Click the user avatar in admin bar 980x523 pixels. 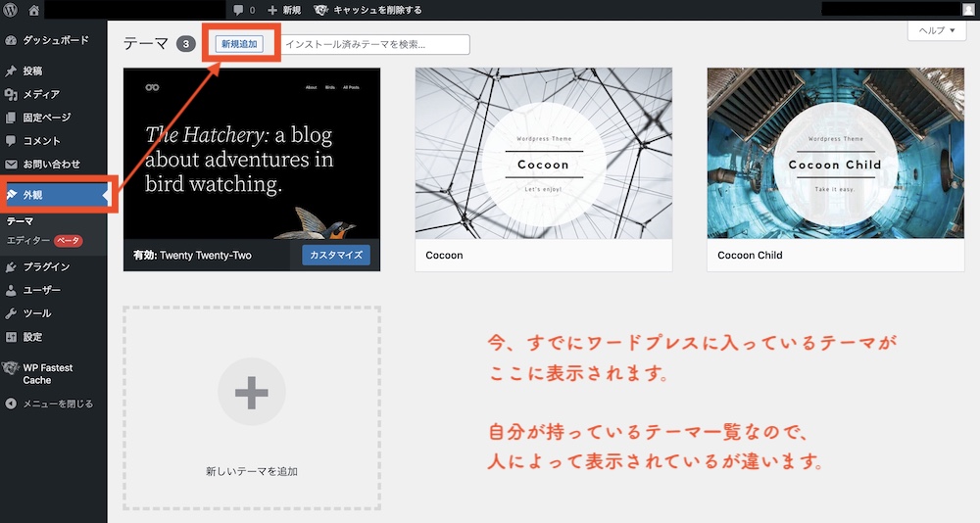[969, 10]
